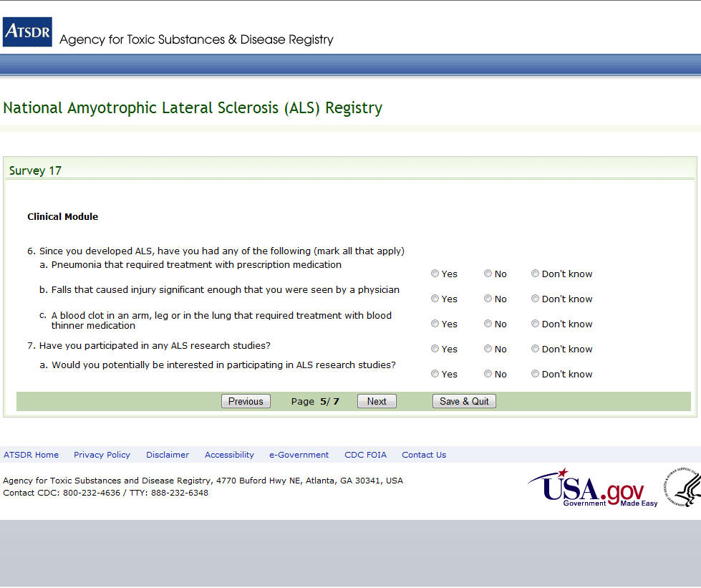The image size is (701, 588).
Task: Click the National ALS Registry page title
Action: click(x=193, y=107)
